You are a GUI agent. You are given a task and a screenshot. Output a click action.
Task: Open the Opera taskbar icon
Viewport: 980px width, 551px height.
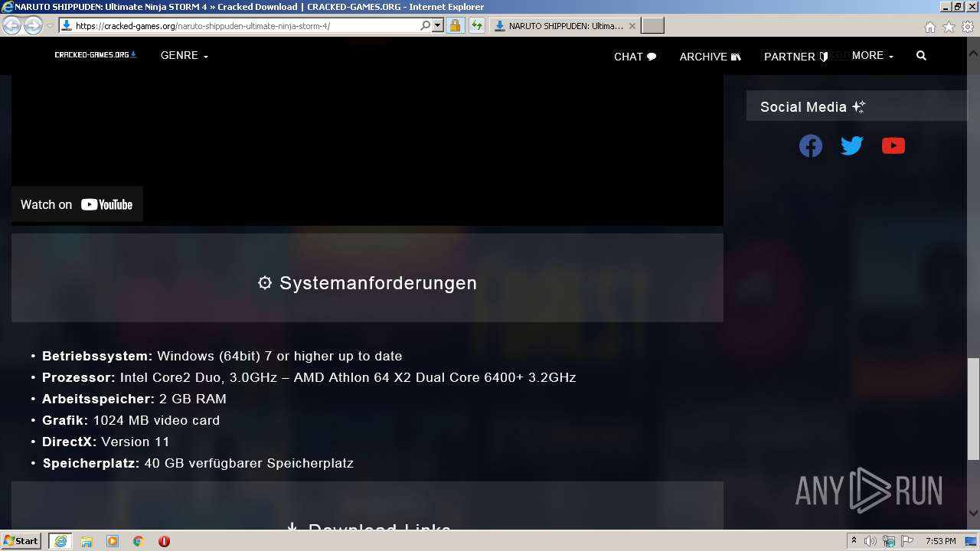[x=164, y=541]
